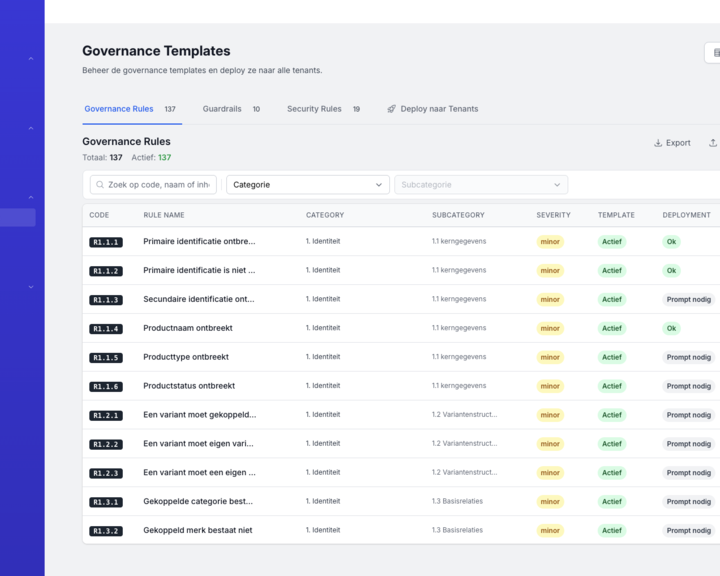Screen dimensions: 720x576
Task: Click code badge R1.1.2
Action: [x=106, y=271]
